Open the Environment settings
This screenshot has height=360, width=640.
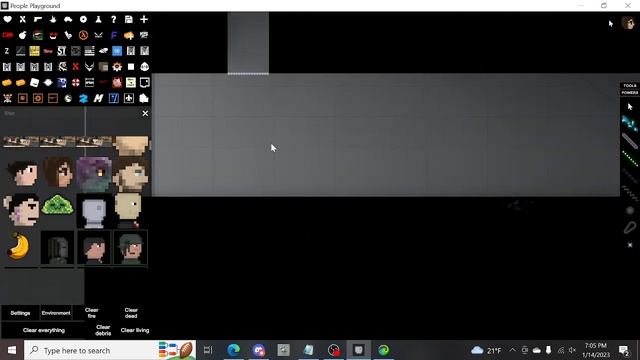coord(56,313)
